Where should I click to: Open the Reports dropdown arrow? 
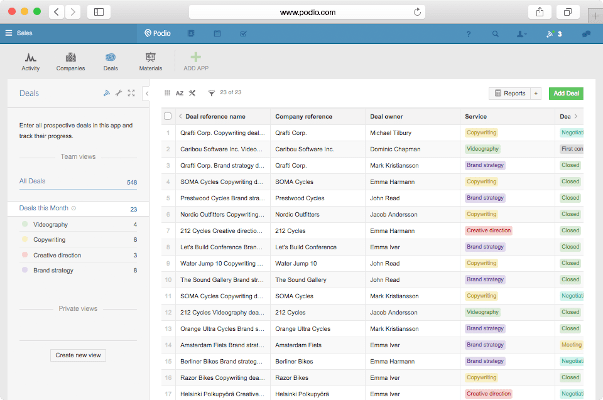(536, 93)
